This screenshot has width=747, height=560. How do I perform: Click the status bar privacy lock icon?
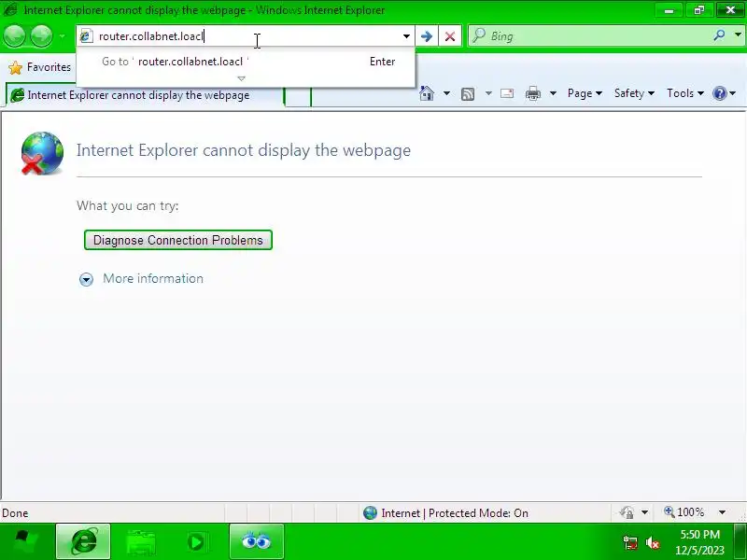coord(627,512)
